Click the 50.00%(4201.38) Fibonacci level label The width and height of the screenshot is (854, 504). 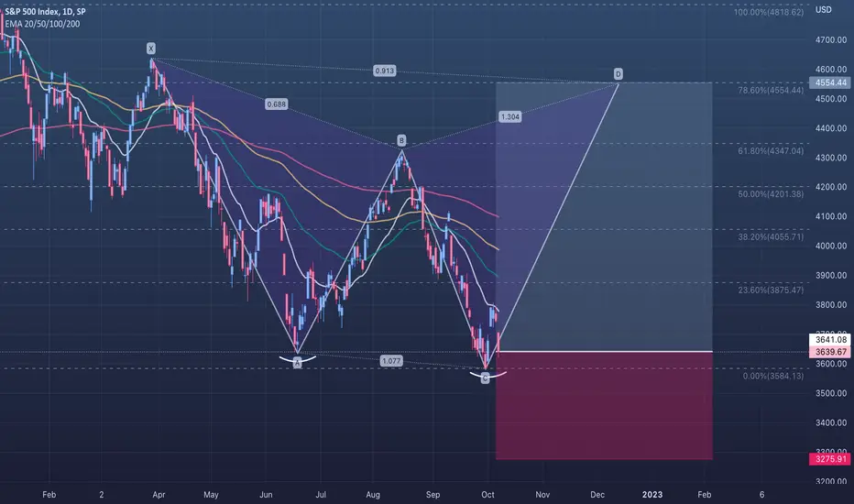coord(771,194)
